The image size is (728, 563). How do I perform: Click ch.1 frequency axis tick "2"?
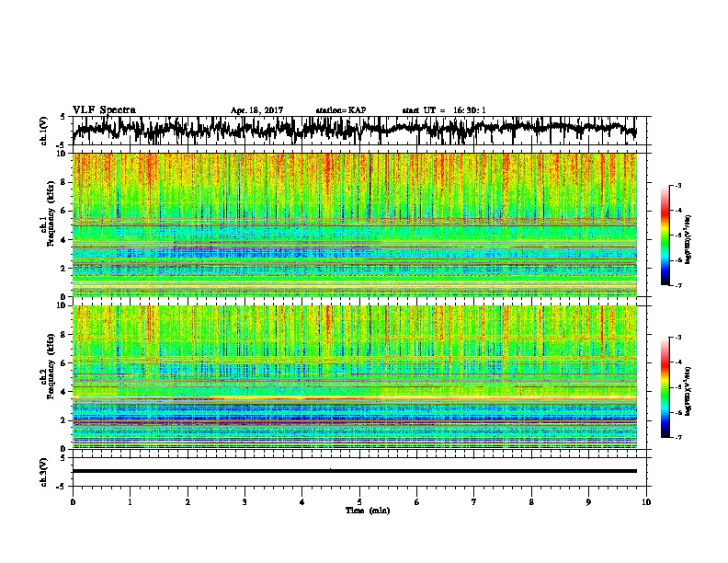(65, 268)
